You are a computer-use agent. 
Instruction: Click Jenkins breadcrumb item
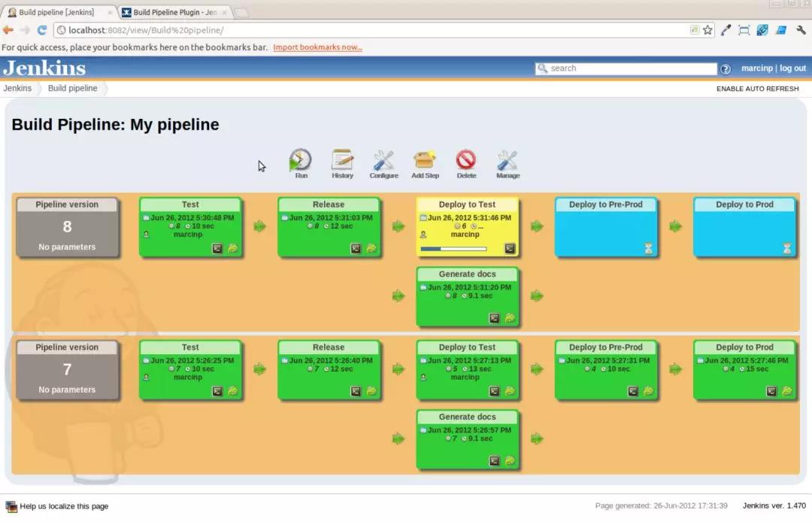[x=17, y=88]
